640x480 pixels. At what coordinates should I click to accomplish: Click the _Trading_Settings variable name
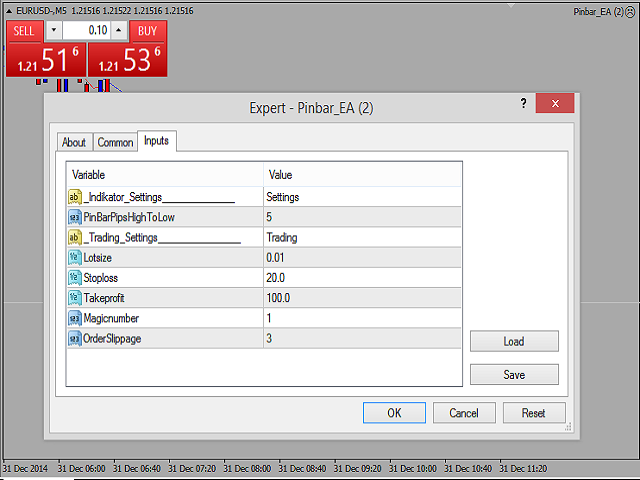point(162,238)
